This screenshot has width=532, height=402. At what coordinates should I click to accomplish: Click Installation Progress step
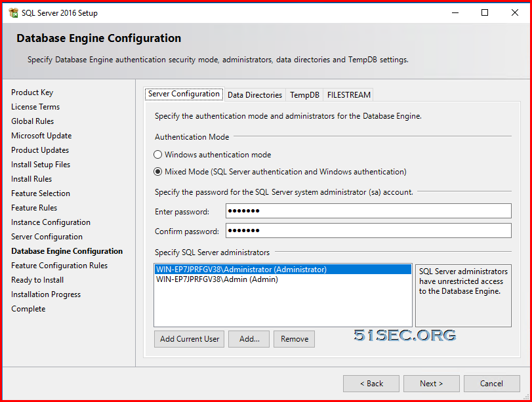pyautogui.click(x=46, y=294)
